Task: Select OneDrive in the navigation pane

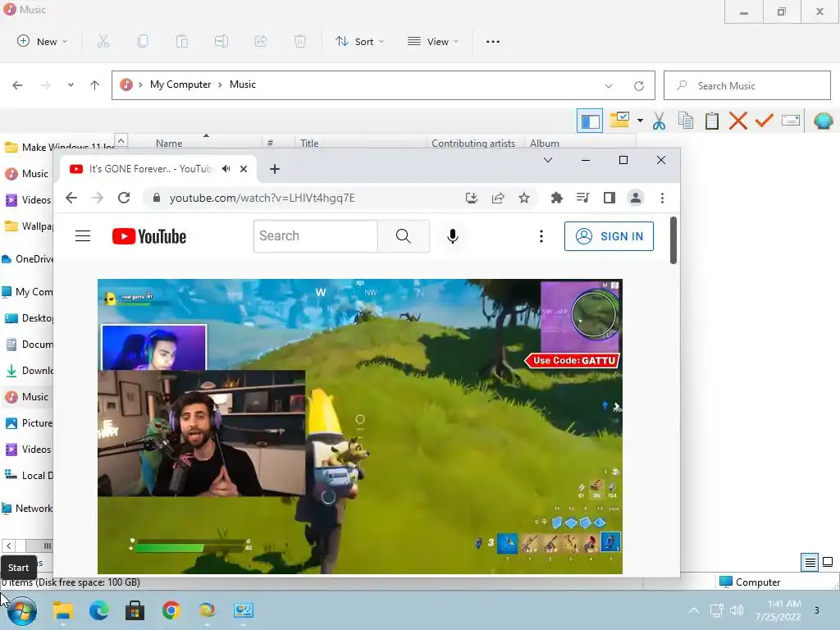Action: pyautogui.click(x=28, y=258)
